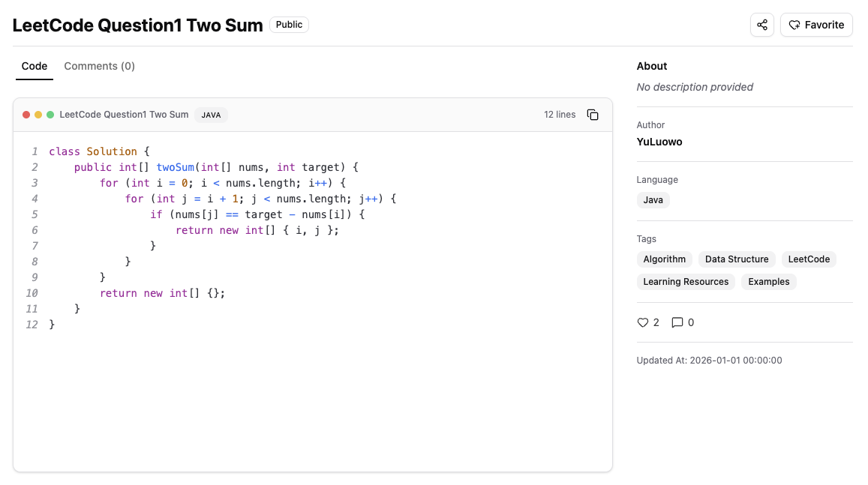Click code line 'class Solution {'
The image size is (868, 485).
tap(99, 151)
